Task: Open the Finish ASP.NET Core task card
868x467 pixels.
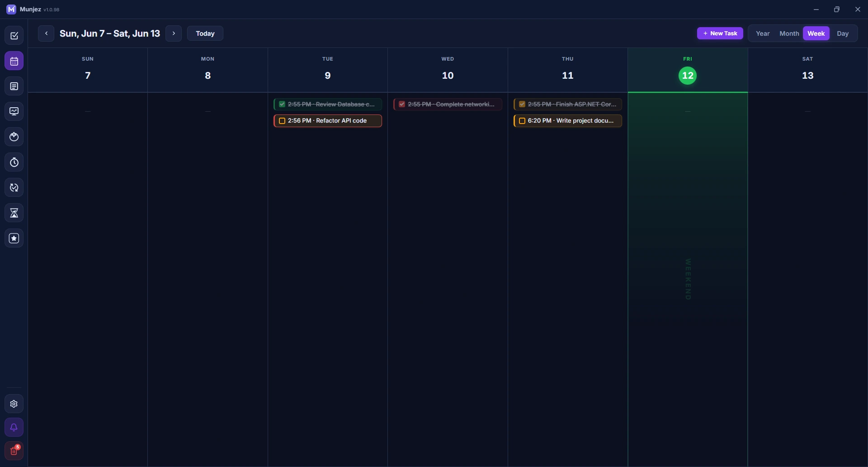Action: (x=568, y=105)
